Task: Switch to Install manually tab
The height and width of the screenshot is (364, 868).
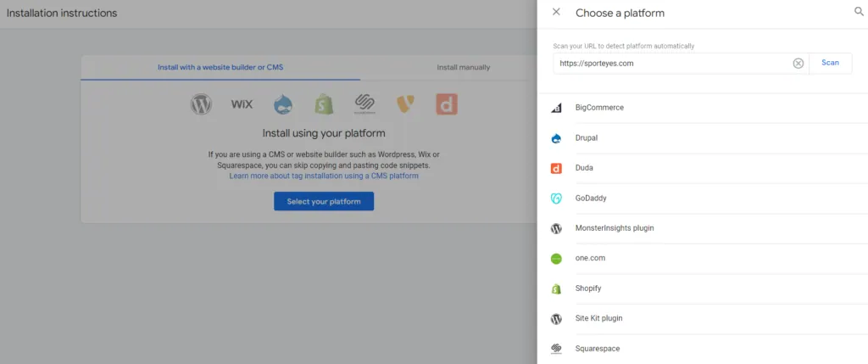Action: [463, 67]
